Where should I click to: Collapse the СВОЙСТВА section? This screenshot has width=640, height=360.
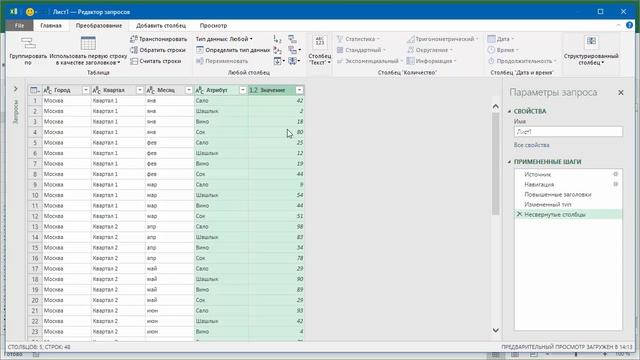[x=509, y=111]
